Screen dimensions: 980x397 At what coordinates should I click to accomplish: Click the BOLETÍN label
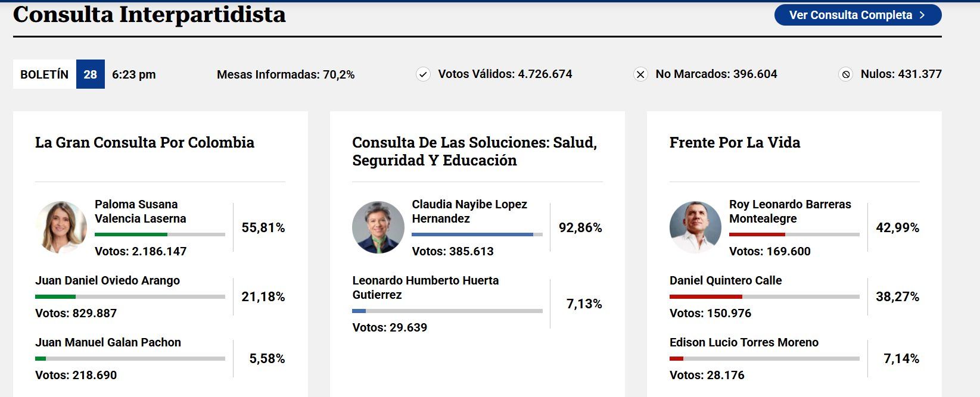43,74
